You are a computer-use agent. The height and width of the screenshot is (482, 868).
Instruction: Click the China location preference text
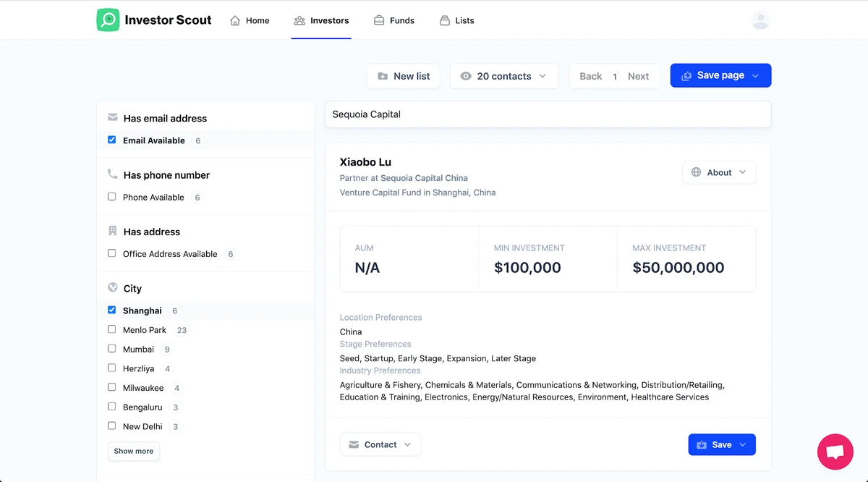351,331
